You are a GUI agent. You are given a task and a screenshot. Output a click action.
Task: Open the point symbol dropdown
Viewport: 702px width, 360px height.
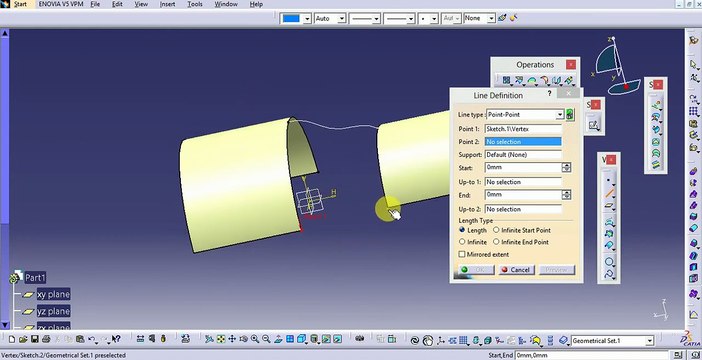pos(434,18)
